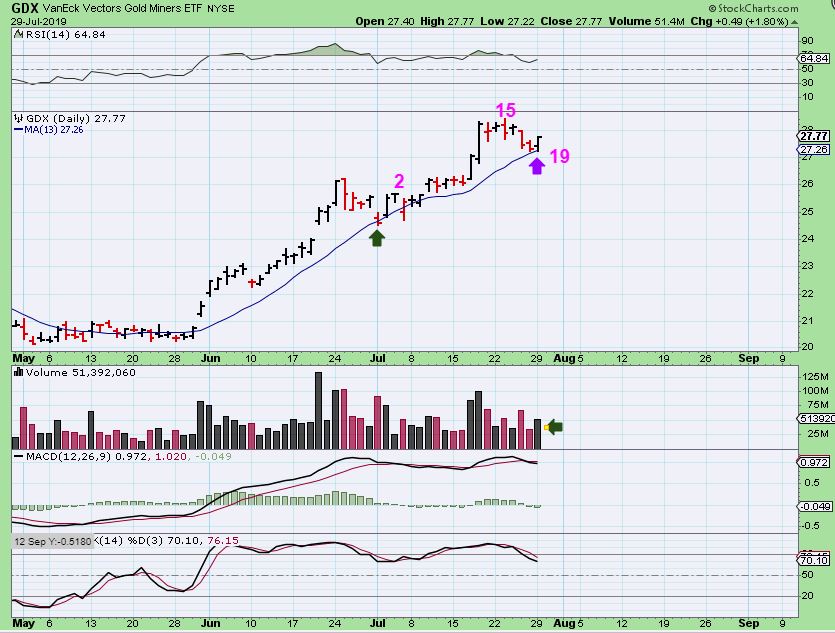Click the tallest volume bar in late June
835x633 pixels.
point(318,410)
